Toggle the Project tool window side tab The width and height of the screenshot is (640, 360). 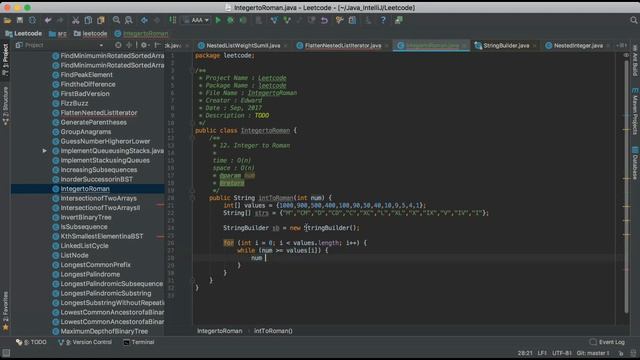5,60
